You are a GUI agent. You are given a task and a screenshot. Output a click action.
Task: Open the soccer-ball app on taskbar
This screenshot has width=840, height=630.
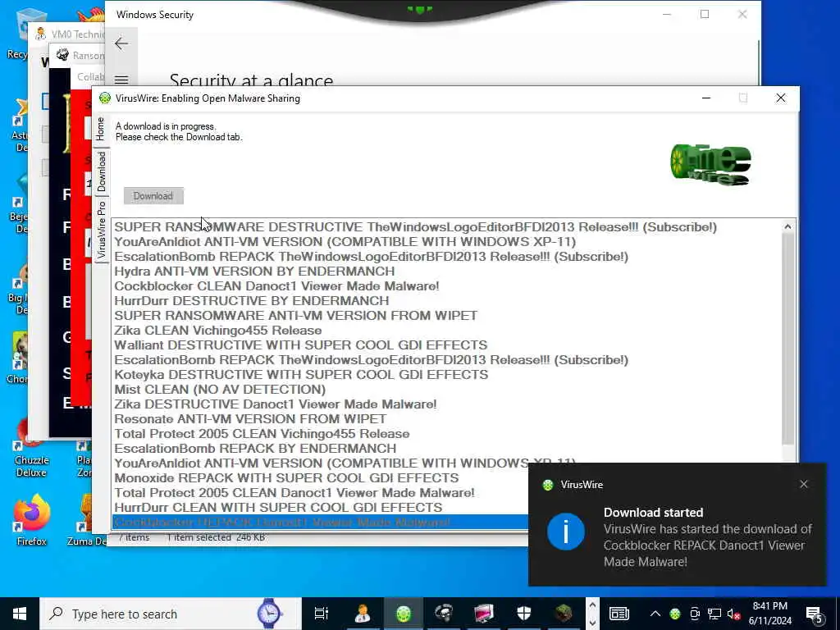coord(444,614)
